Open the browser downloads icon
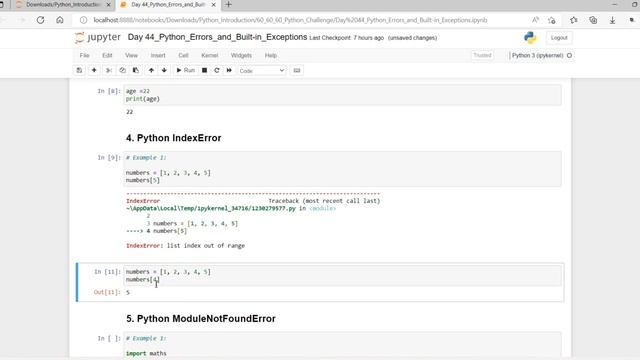This screenshot has width=640, height=360. coord(612,20)
